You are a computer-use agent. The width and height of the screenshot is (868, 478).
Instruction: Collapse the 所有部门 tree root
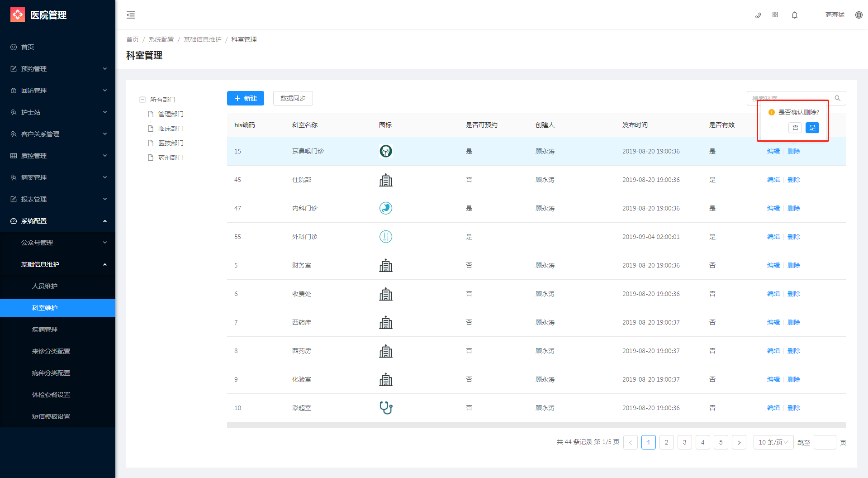tap(142, 100)
